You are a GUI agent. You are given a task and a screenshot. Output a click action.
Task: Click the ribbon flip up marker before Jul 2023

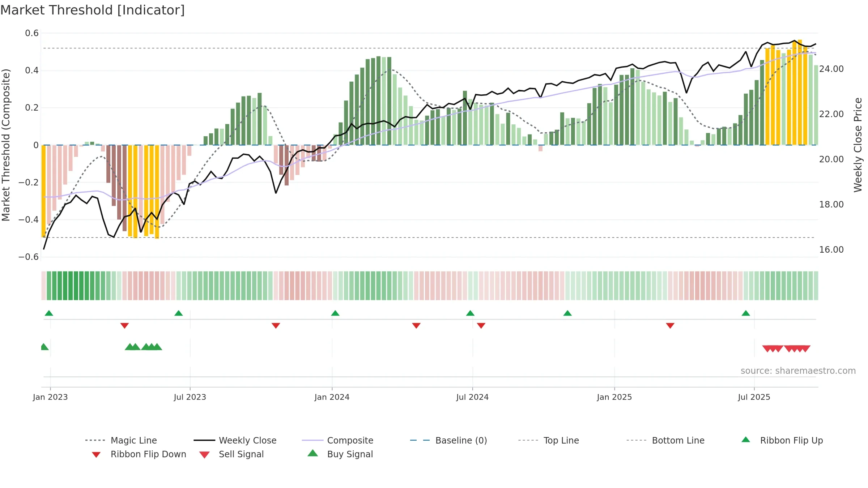[179, 313]
